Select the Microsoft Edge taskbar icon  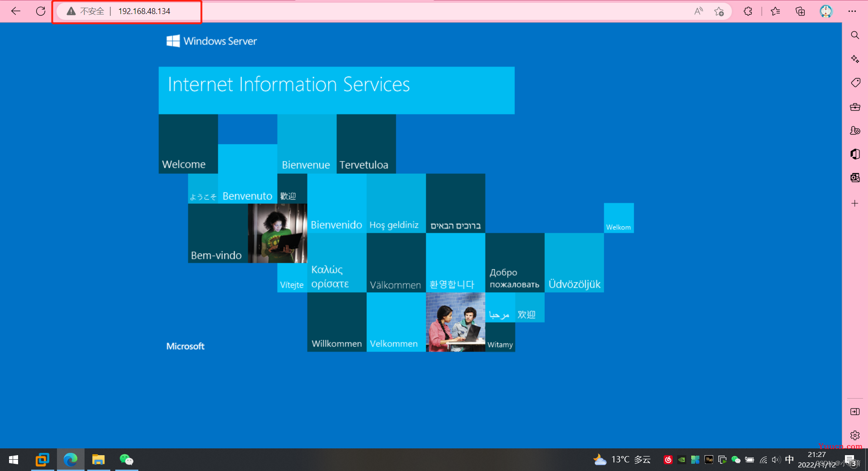[71, 460]
